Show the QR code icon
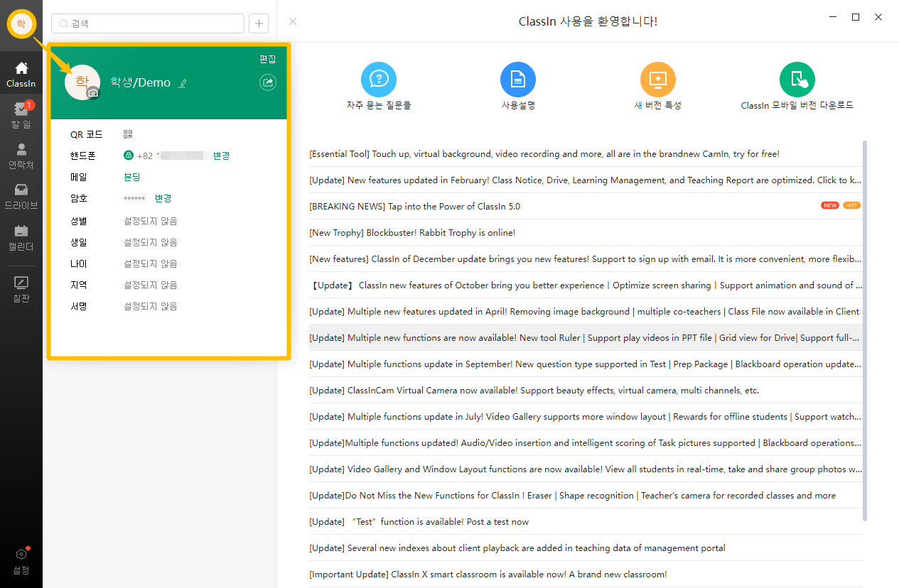The height and width of the screenshot is (588, 899). coord(128,134)
